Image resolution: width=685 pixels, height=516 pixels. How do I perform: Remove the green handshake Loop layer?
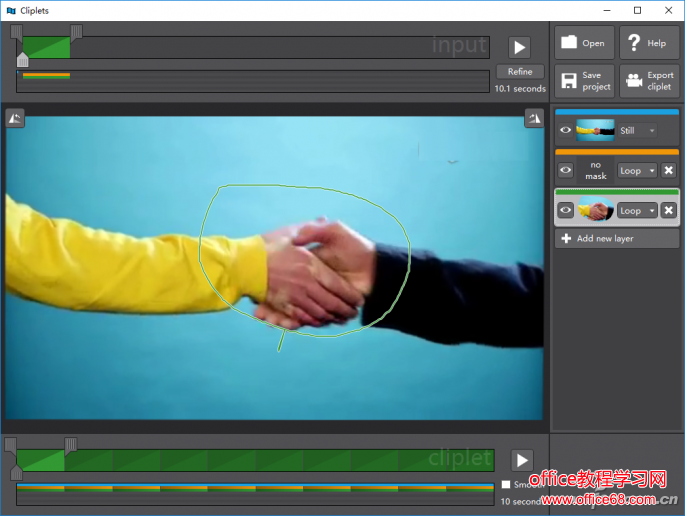(668, 210)
